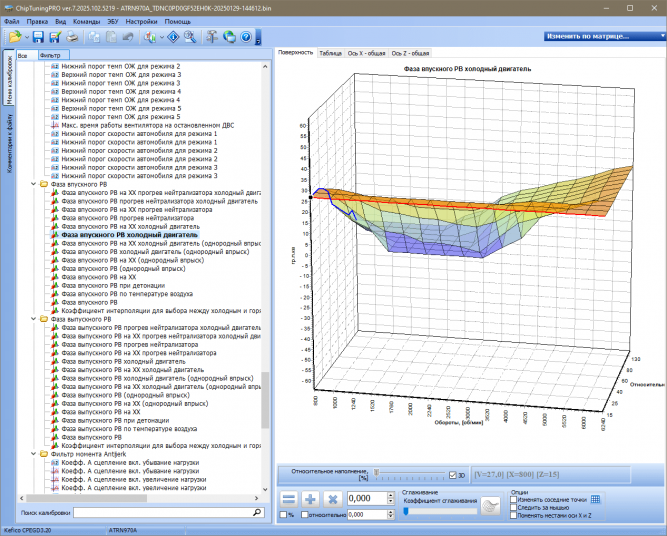Click the compare files toolbar icon
This screenshot has height=536, width=667.
(150, 37)
